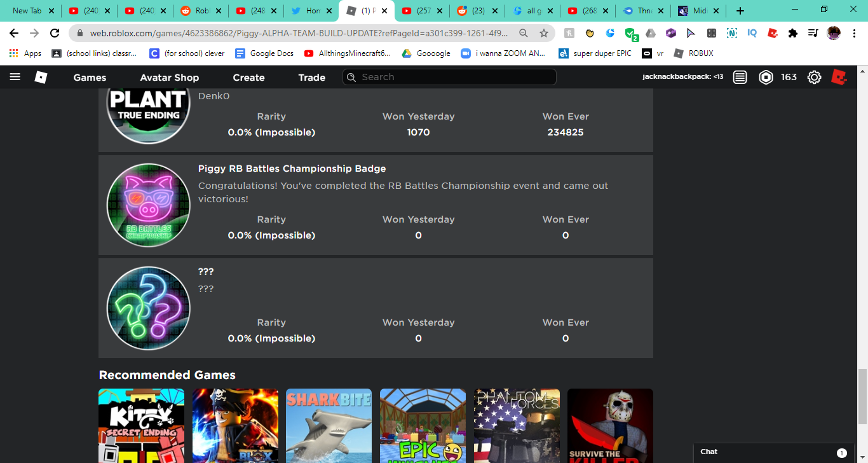Open the Roblox settings gear
Image resolution: width=868 pixels, height=463 pixels.
tap(814, 77)
